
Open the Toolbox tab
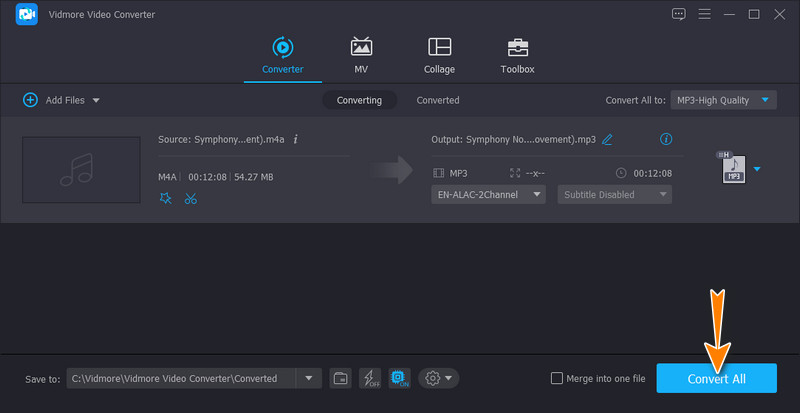click(517, 55)
